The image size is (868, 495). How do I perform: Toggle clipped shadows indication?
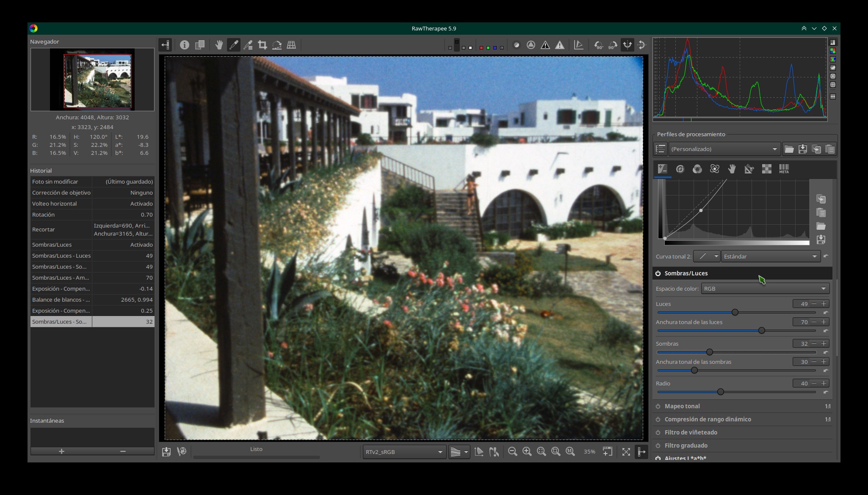click(545, 45)
